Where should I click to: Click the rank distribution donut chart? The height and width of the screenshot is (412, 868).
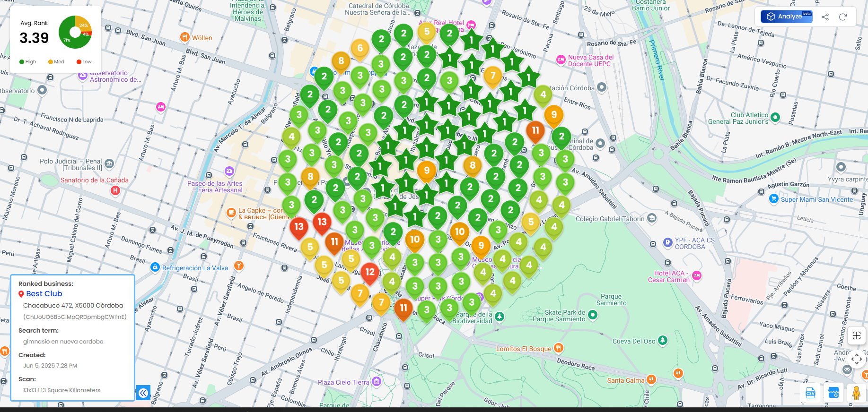coord(75,32)
